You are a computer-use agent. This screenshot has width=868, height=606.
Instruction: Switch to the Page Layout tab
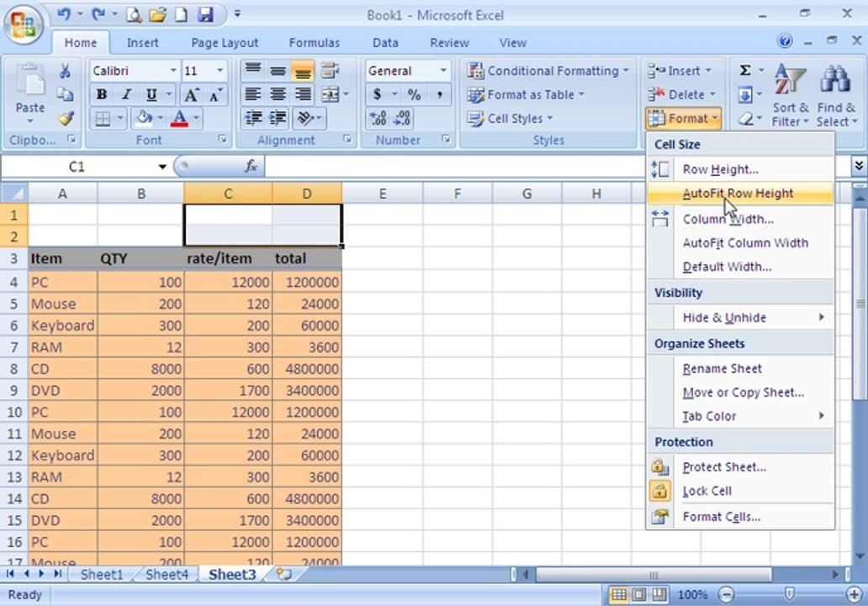(x=225, y=43)
